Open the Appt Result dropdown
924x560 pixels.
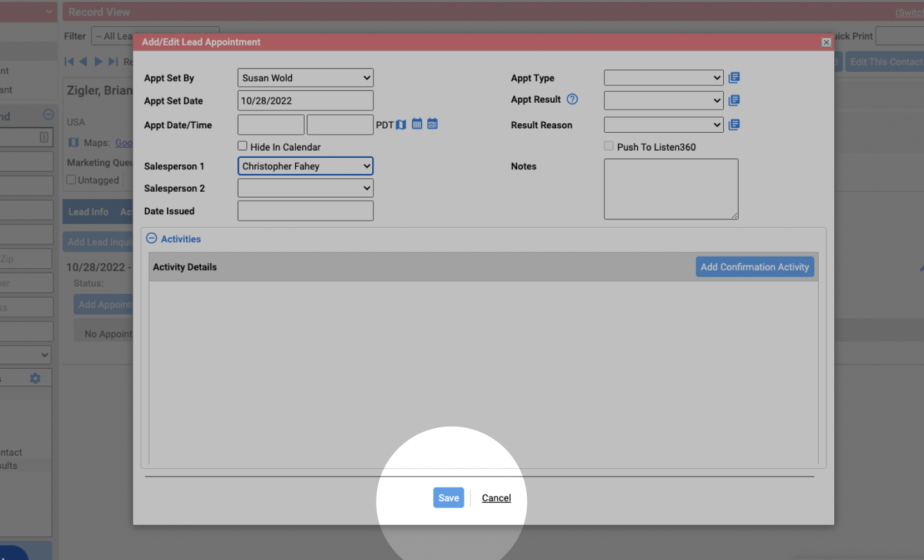[x=663, y=101]
